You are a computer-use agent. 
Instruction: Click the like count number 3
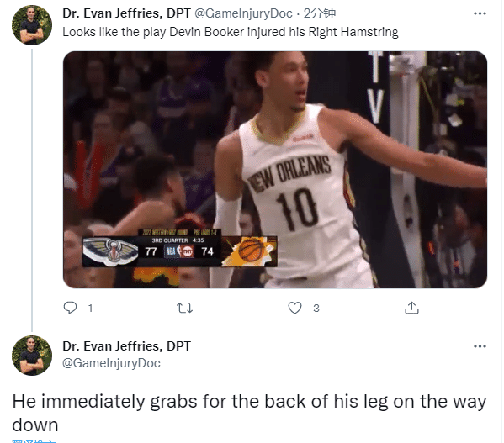pos(316,309)
